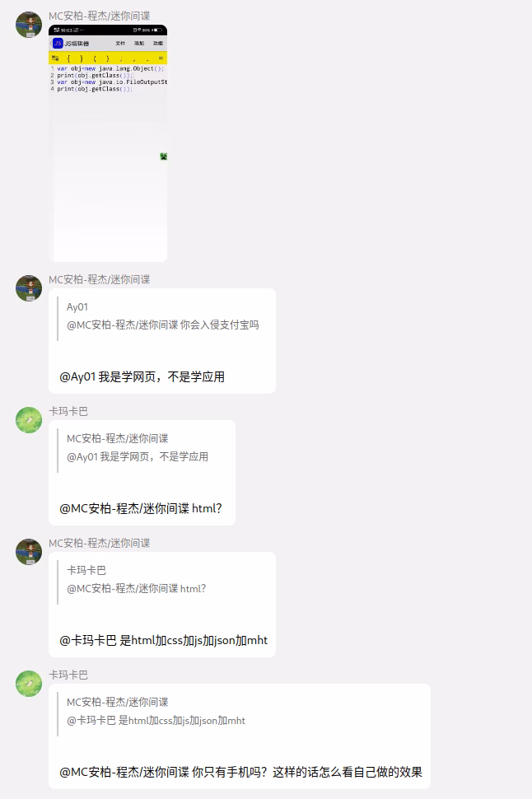Click the 是html加css加js加json加mht message text
This screenshot has width=532, height=799.
tap(194, 640)
